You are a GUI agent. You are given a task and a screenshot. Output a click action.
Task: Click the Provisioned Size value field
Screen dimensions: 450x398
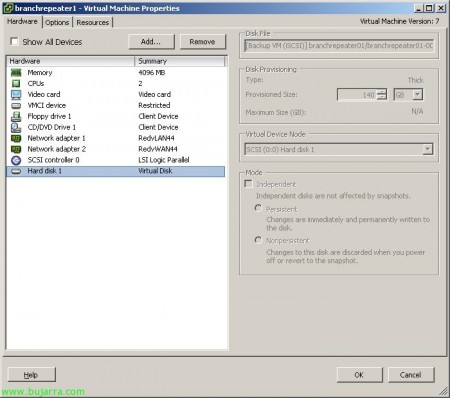pyautogui.click(x=357, y=95)
